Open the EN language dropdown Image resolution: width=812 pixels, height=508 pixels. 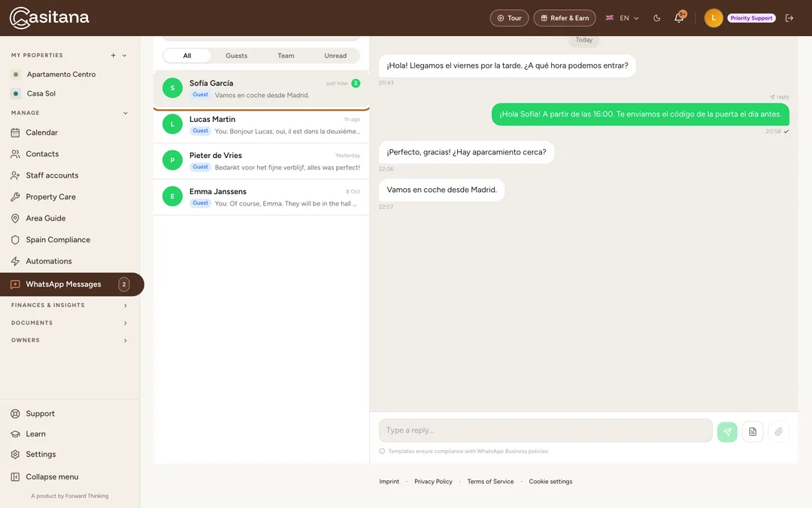[622, 18]
